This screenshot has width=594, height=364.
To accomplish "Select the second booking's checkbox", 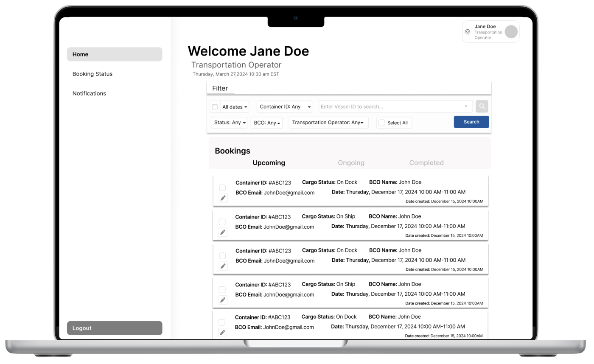I will click(x=222, y=222).
